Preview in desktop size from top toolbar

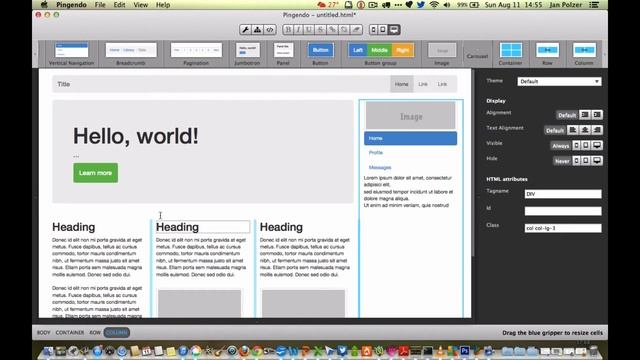click(394, 29)
